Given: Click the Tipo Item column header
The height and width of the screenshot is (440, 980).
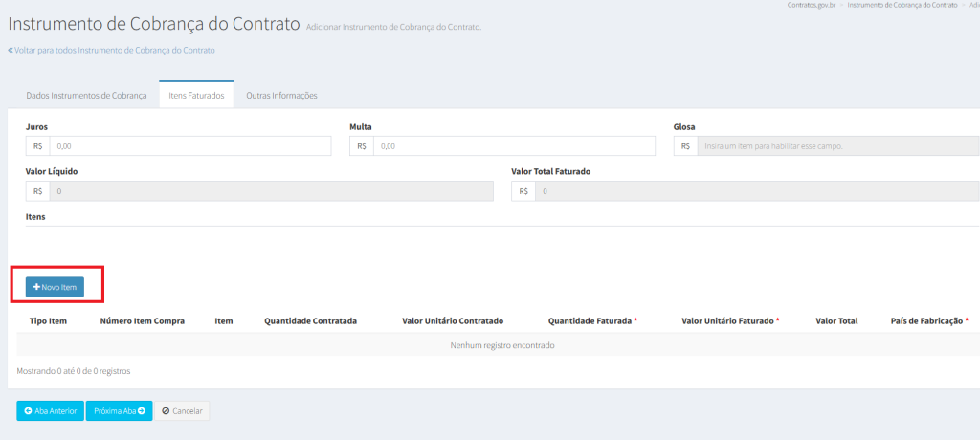Looking at the screenshot, I should 48,321.
